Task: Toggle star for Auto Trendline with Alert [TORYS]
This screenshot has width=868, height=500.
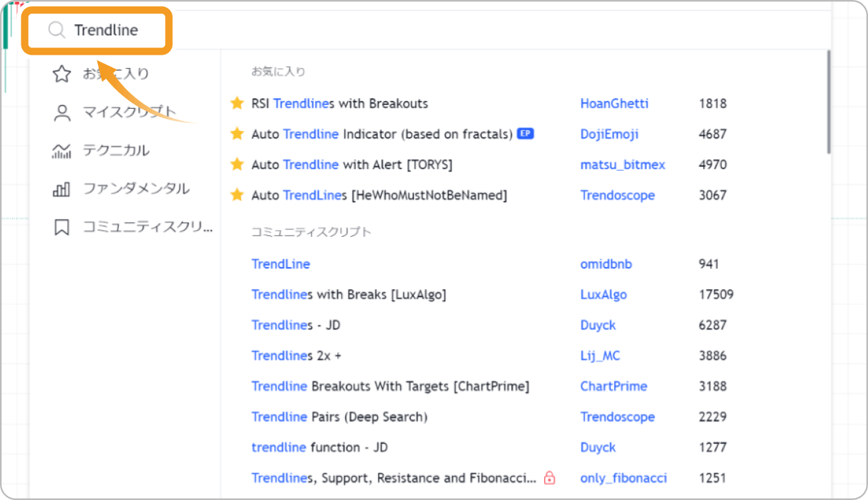Action: pos(237,165)
